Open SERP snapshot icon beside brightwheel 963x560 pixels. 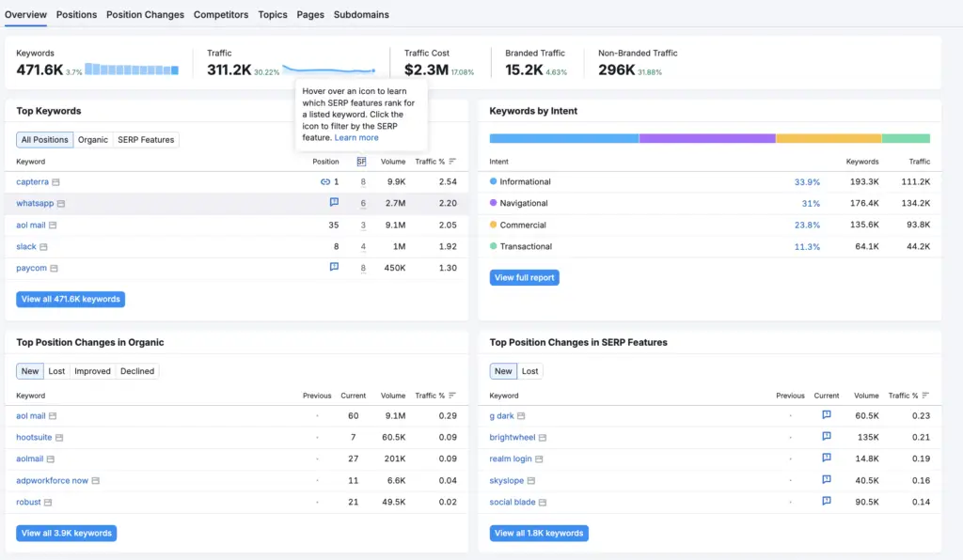coord(543,438)
